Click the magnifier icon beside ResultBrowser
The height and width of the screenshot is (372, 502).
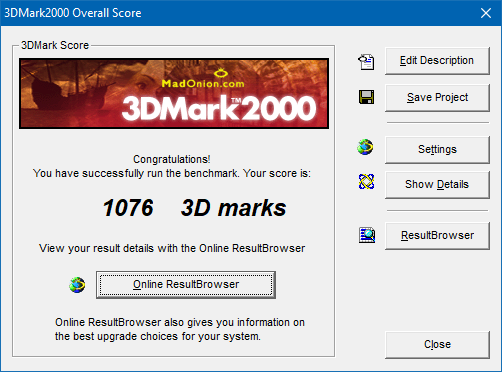(367, 235)
